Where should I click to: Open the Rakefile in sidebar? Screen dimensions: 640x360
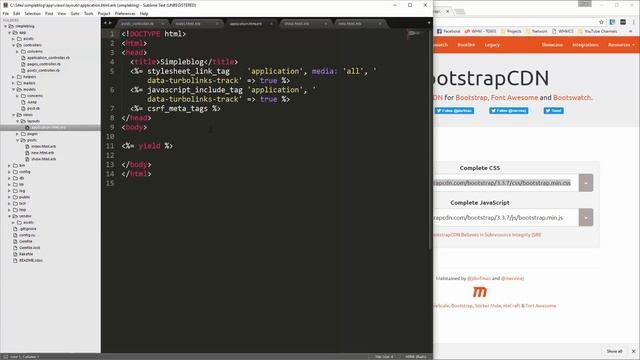[26, 254]
